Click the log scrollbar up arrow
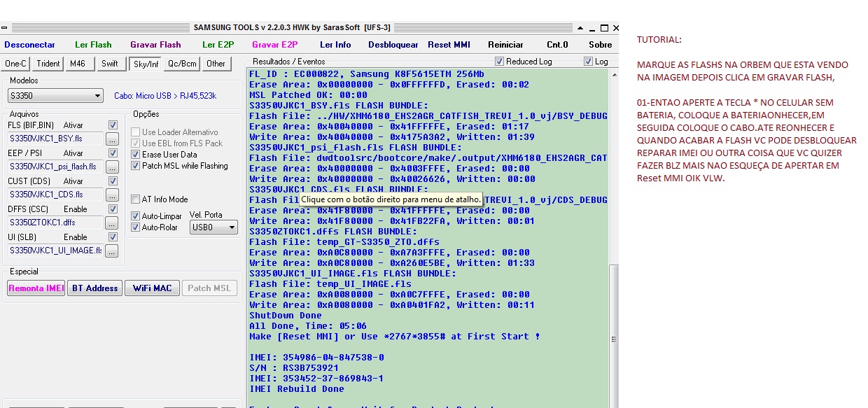Viewport: 868px width, 408px height. click(614, 75)
